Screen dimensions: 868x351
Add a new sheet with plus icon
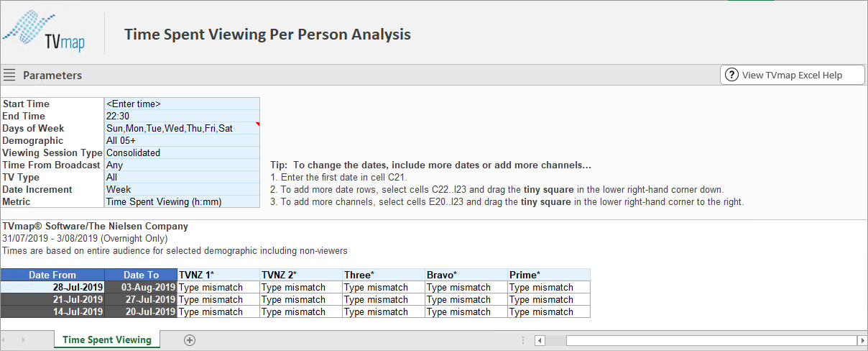[x=190, y=340]
